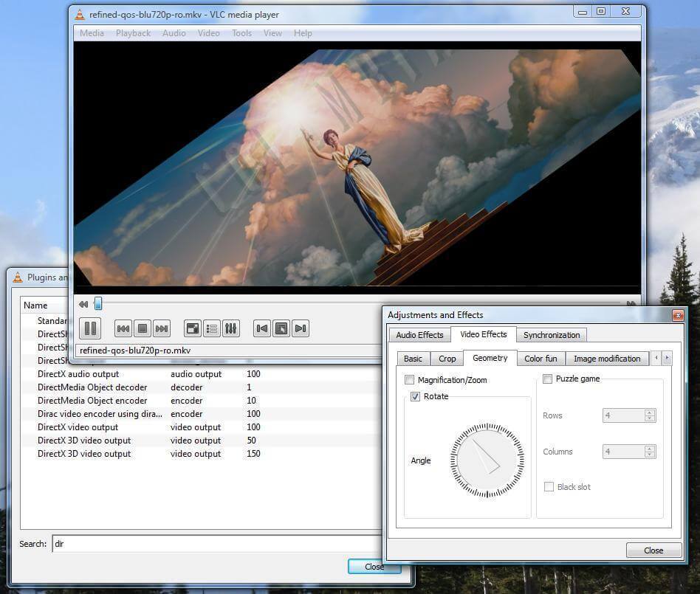Viewport: 700px width, 594px height.
Task: Open the Tools menu
Action: (x=241, y=32)
